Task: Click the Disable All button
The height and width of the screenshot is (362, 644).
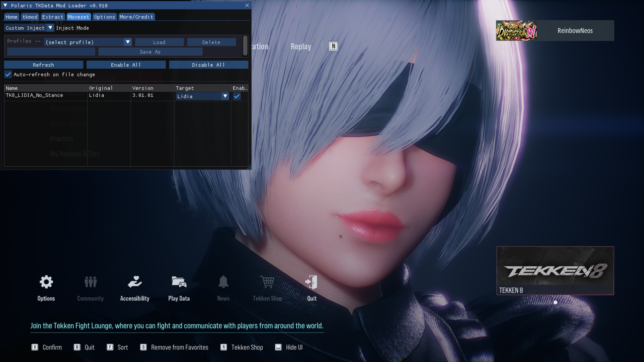Action: [x=208, y=65]
